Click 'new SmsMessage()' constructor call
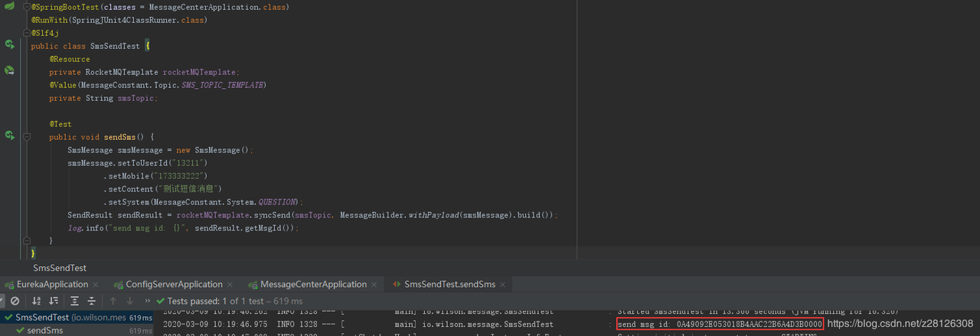 click(x=212, y=150)
